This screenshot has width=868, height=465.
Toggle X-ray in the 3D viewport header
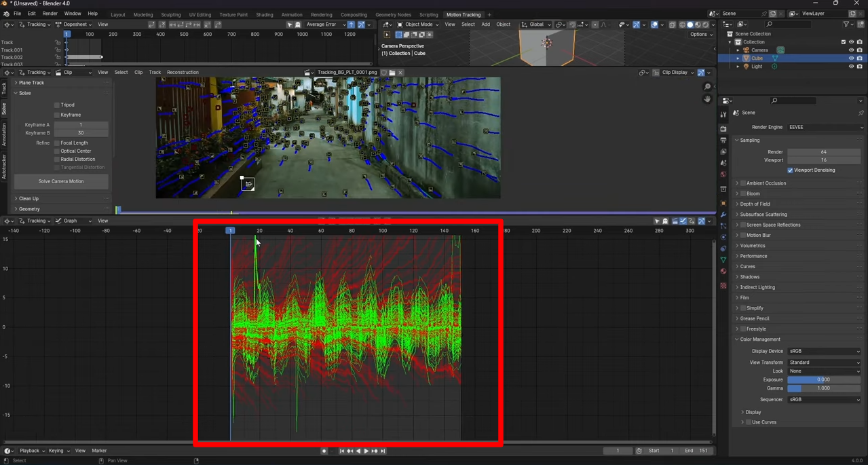pos(672,24)
